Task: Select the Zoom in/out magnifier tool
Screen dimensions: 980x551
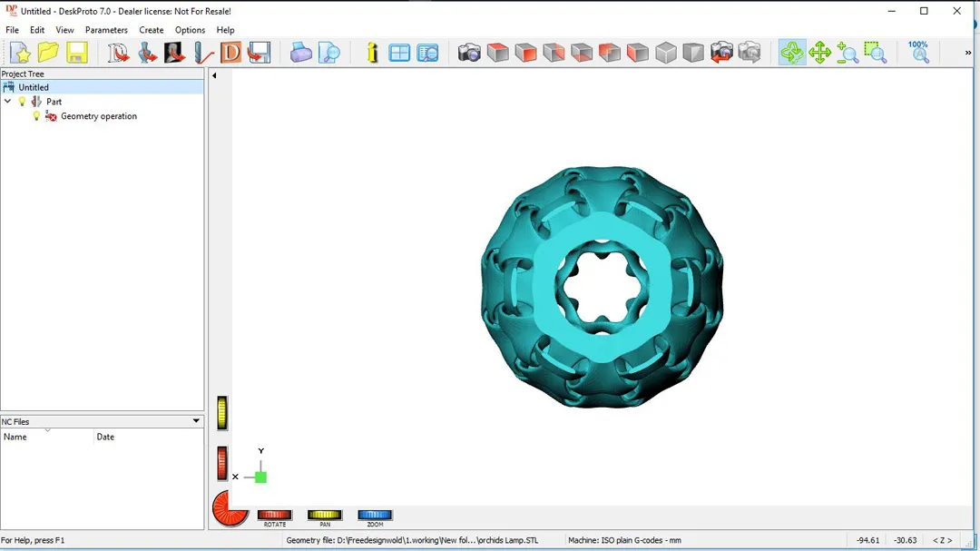Action: (848, 54)
